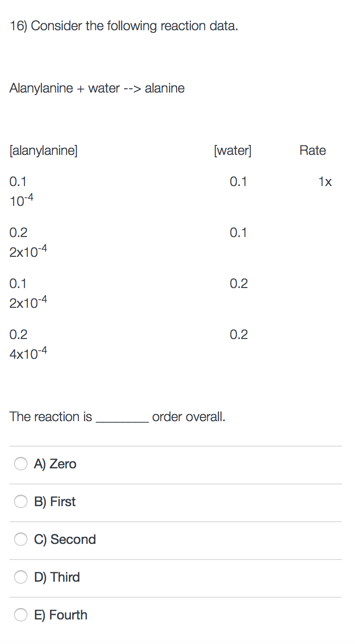Click the 1x rate value
Screen dimensions: 355x644
tap(326, 181)
